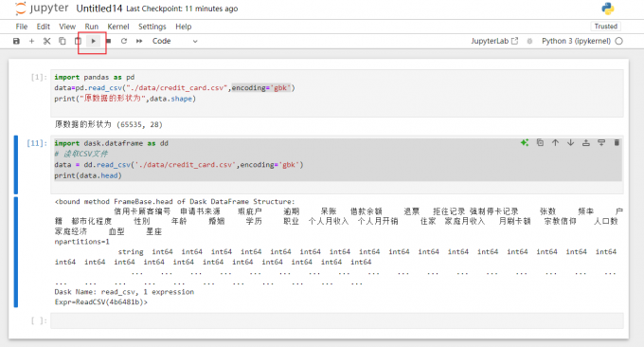Cut the selected cell with the scissors icon
Image resolution: width=644 pixels, height=347 pixels.
click(x=46, y=41)
